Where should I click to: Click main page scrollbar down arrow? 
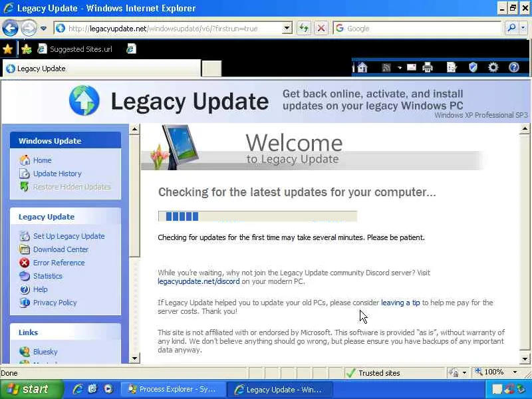[x=525, y=358]
